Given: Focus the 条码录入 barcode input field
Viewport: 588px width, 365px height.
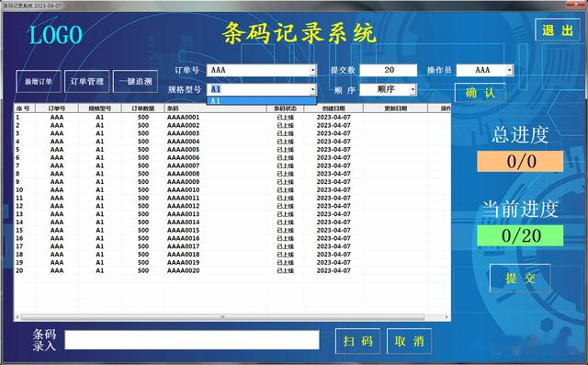Looking at the screenshot, I should [192, 340].
